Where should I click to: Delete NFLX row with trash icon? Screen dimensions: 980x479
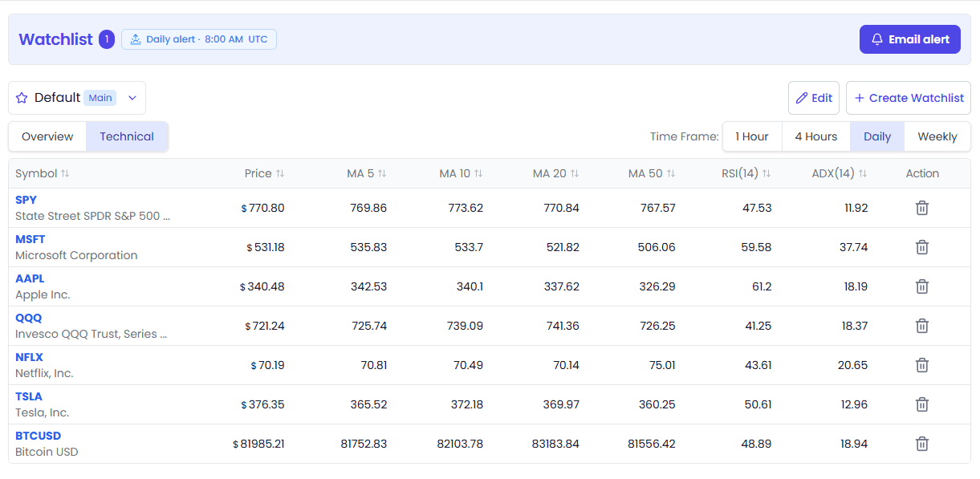click(922, 365)
